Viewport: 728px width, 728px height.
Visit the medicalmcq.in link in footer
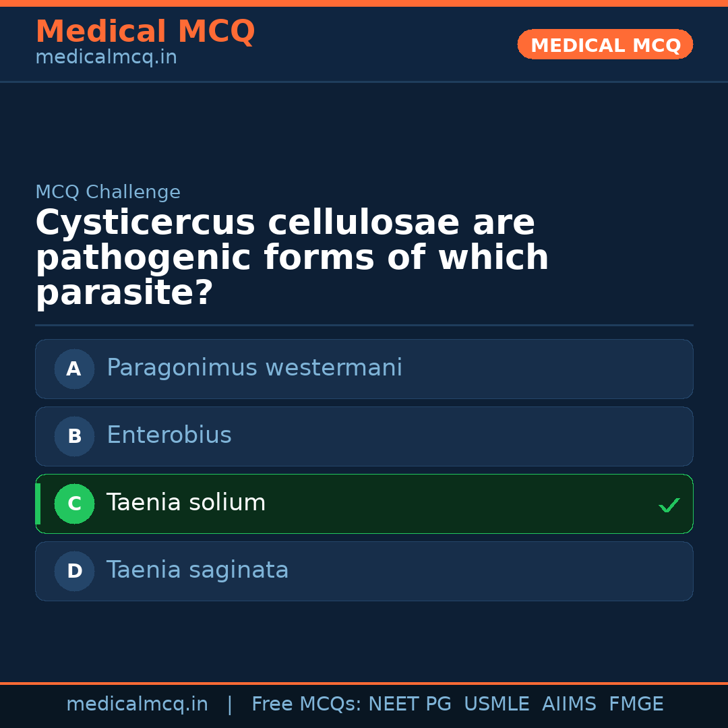(138, 703)
